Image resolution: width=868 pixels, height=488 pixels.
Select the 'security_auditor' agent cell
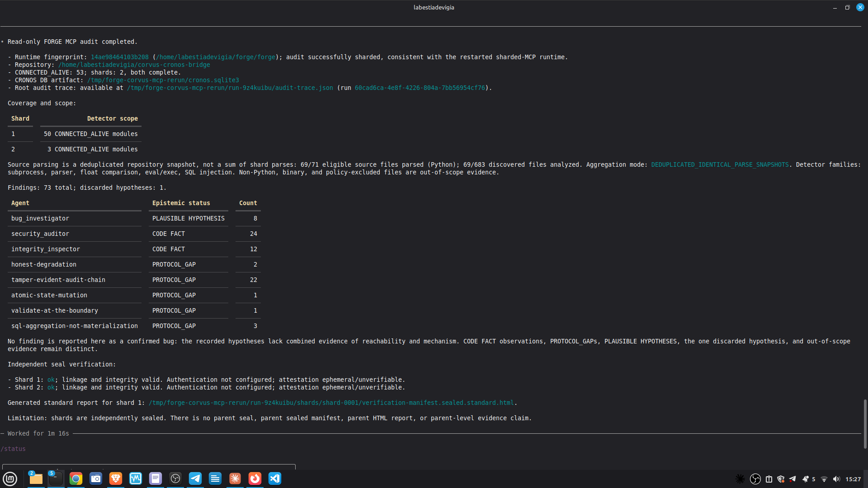[x=40, y=234]
